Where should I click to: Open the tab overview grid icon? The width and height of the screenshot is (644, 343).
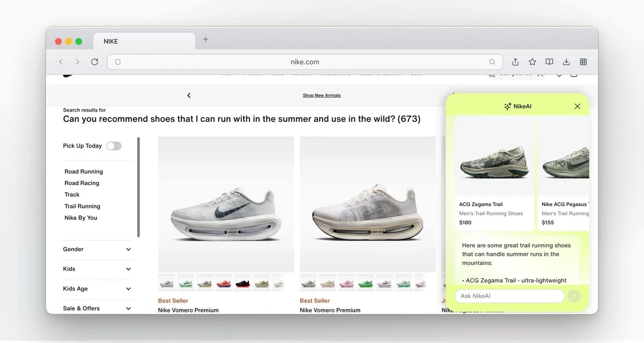point(583,62)
